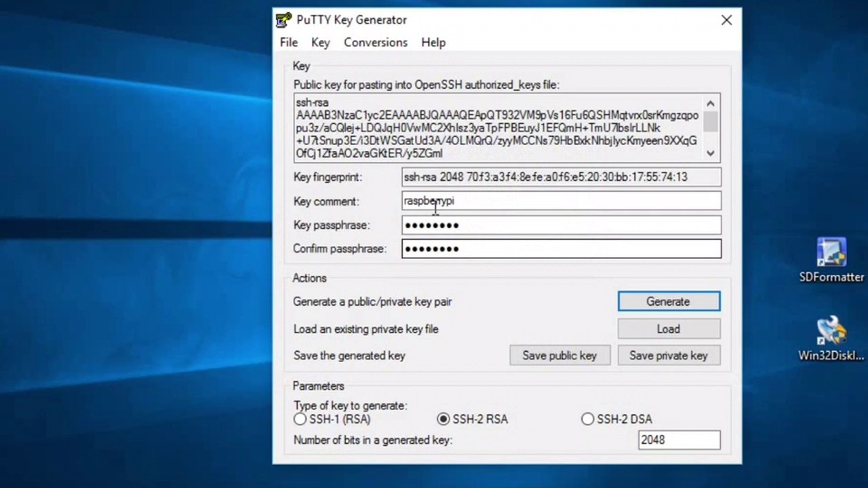Click the 'Key passphrase:' label
The image size is (868, 488).
[x=331, y=225]
